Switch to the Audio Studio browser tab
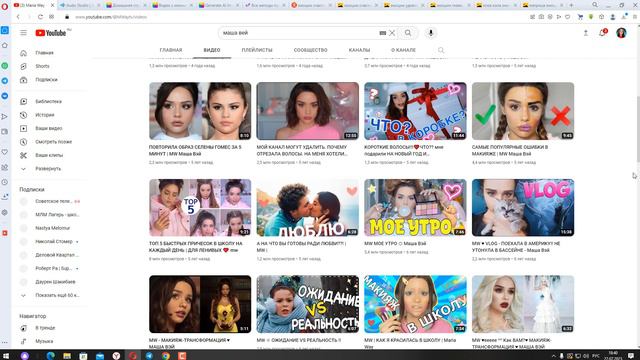The height and width of the screenshot is (360, 640). [80, 5]
